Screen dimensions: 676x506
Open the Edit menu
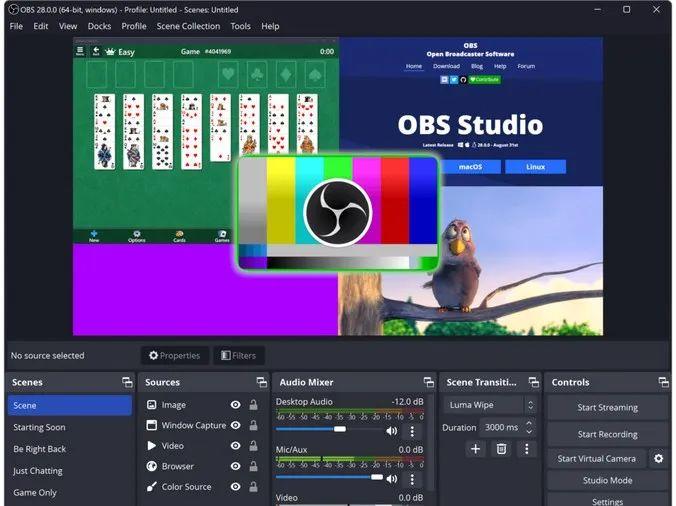pyautogui.click(x=41, y=26)
